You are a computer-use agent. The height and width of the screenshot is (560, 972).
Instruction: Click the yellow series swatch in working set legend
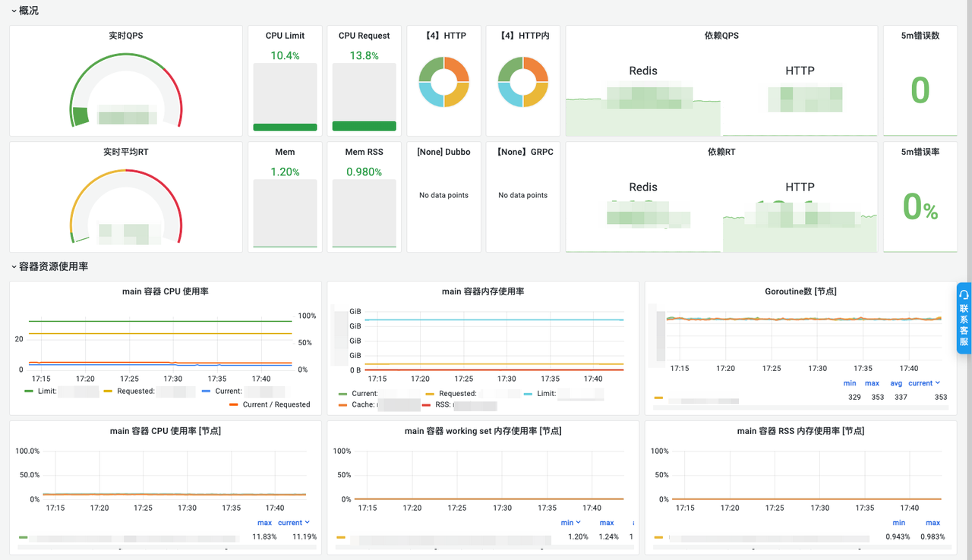(x=341, y=536)
